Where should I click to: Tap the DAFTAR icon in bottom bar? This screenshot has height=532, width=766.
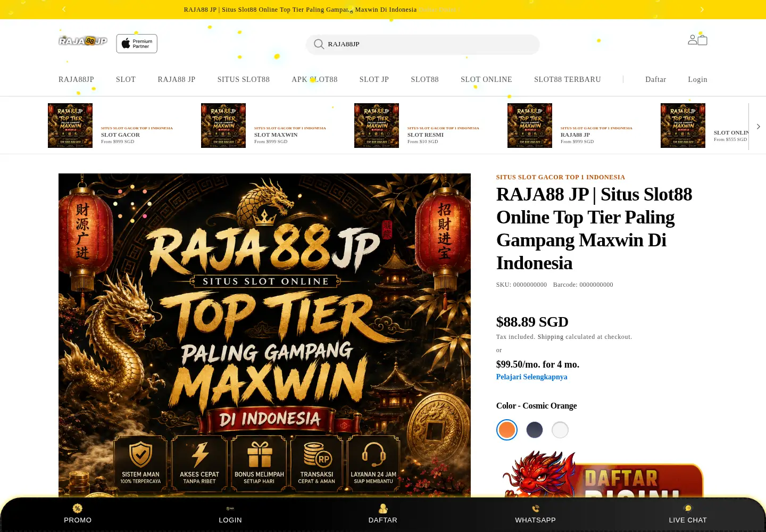[383, 509]
